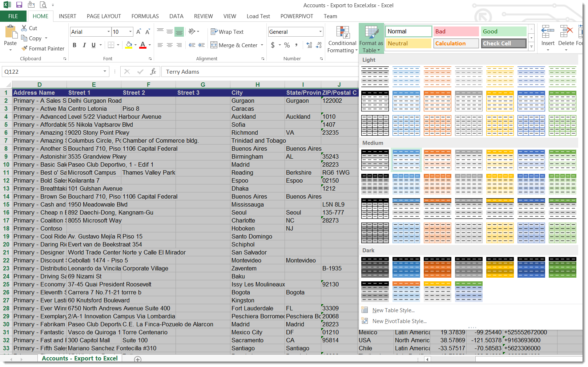Click the formula bar containing Terry Adams
This screenshot has height=367, width=588.
[254, 72]
